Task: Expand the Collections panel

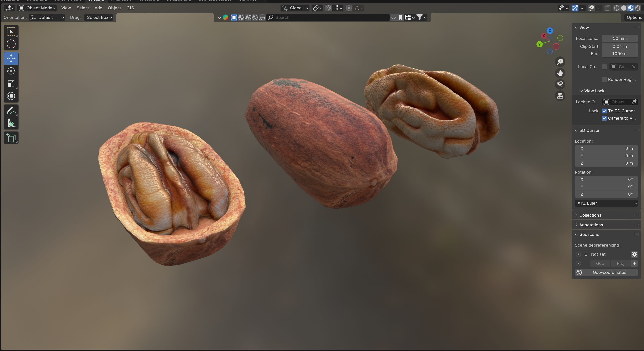Action: pos(590,215)
